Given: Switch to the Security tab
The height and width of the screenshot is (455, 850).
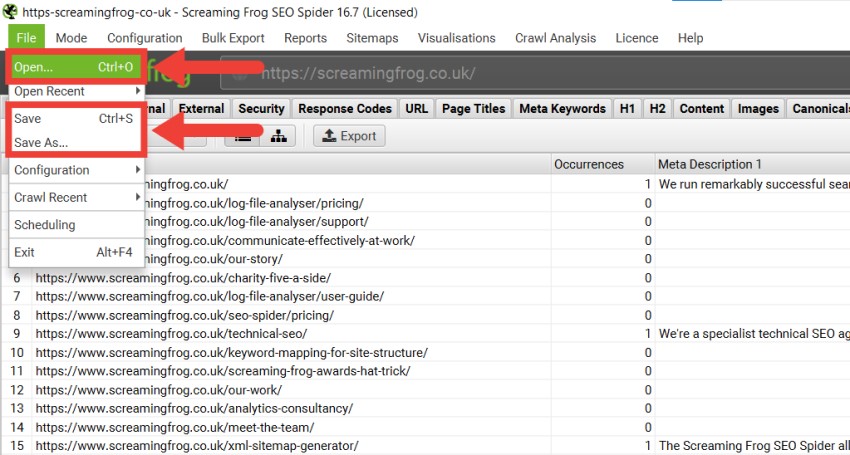Looking at the screenshot, I should tap(261, 108).
